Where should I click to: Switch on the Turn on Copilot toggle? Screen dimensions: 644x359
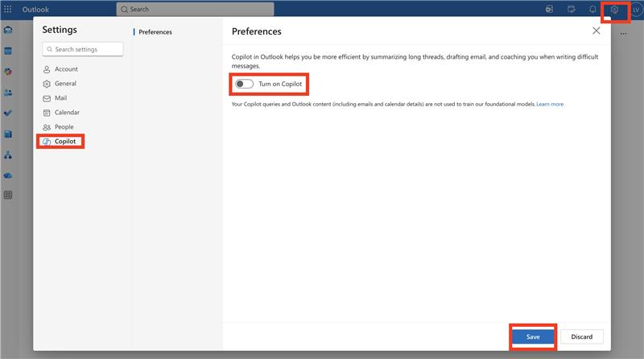pos(244,84)
